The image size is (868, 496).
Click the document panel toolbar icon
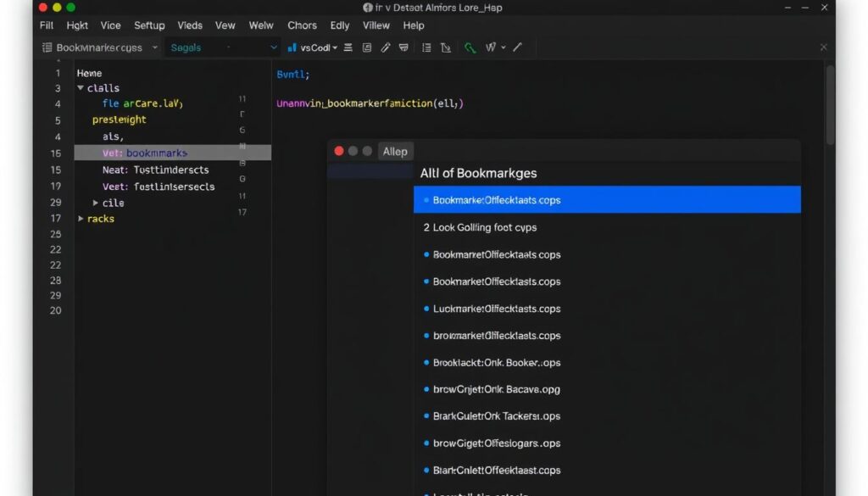tap(366, 47)
